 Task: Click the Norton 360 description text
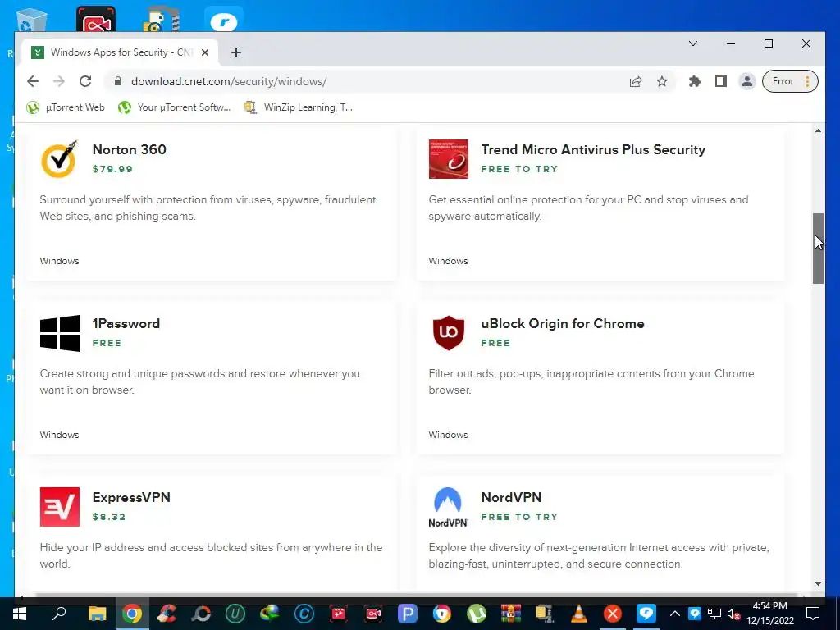[x=208, y=208]
